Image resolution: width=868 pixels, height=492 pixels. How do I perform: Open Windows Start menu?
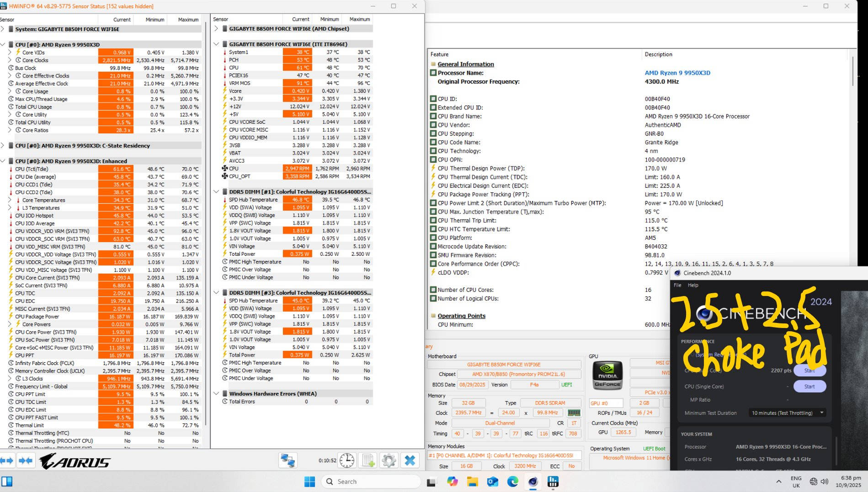309,481
